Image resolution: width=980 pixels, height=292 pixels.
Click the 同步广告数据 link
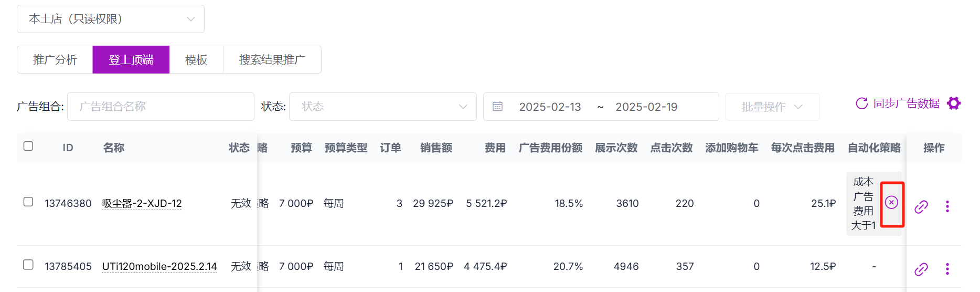point(906,103)
